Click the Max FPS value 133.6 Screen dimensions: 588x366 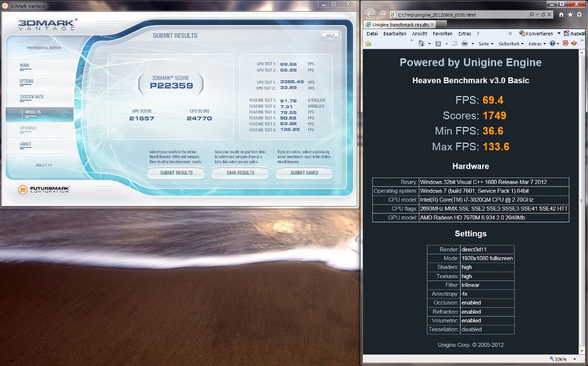point(496,146)
